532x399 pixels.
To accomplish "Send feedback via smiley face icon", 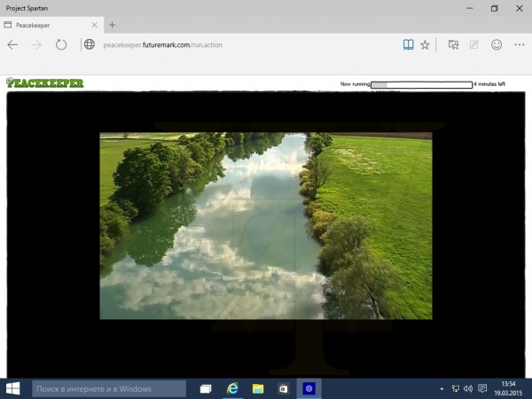I will click(x=497, y=44).
